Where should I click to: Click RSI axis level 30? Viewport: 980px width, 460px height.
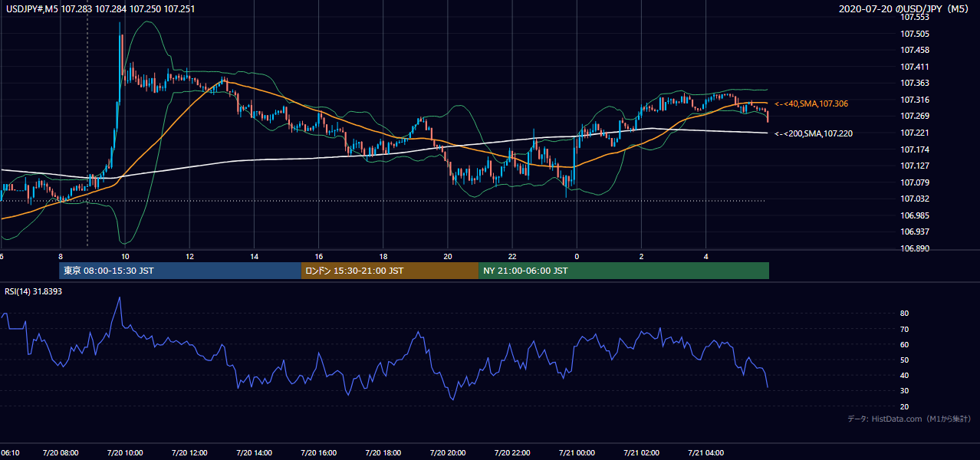pos(905,391)
